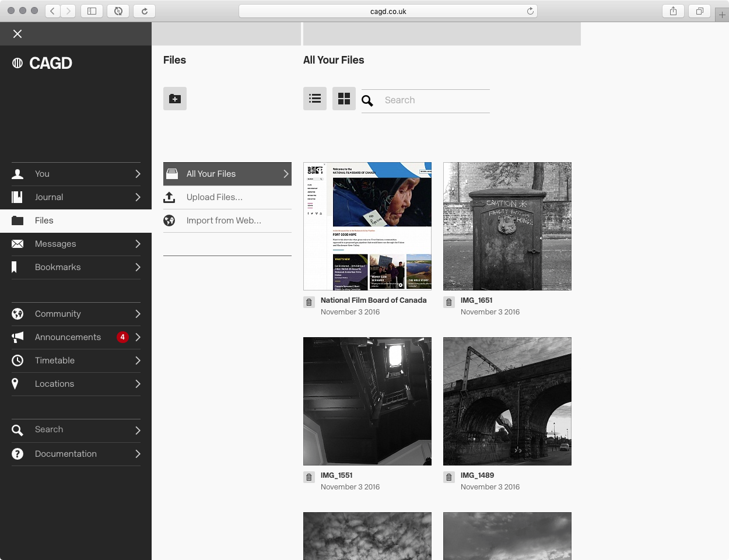Screen dimensions: 729x560
Task: Click the Bookmarks ribbon icon
Action: pos(15,267)
